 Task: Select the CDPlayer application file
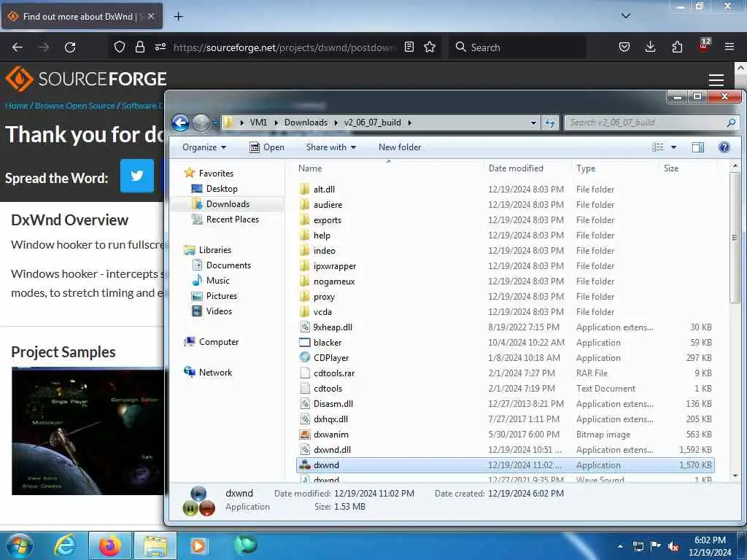coord(505,357)
